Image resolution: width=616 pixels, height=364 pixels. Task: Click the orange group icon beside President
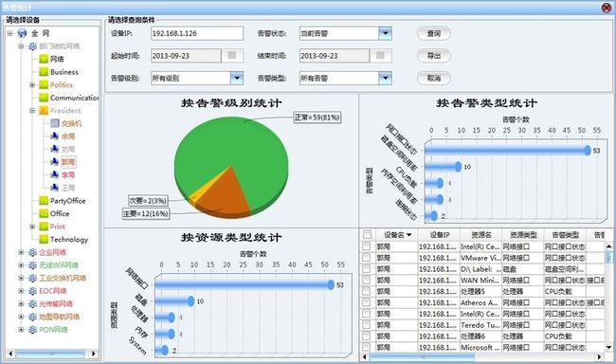click(x=44, y=111)
